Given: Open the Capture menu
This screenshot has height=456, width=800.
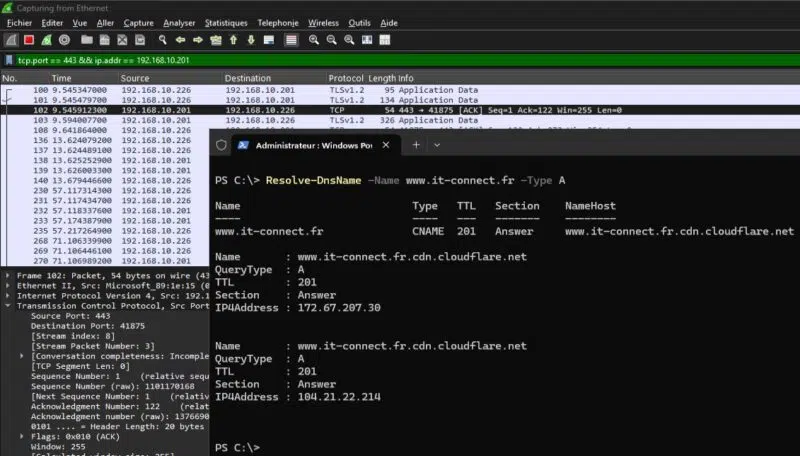Looking at the screenshot, I should 138,23.
